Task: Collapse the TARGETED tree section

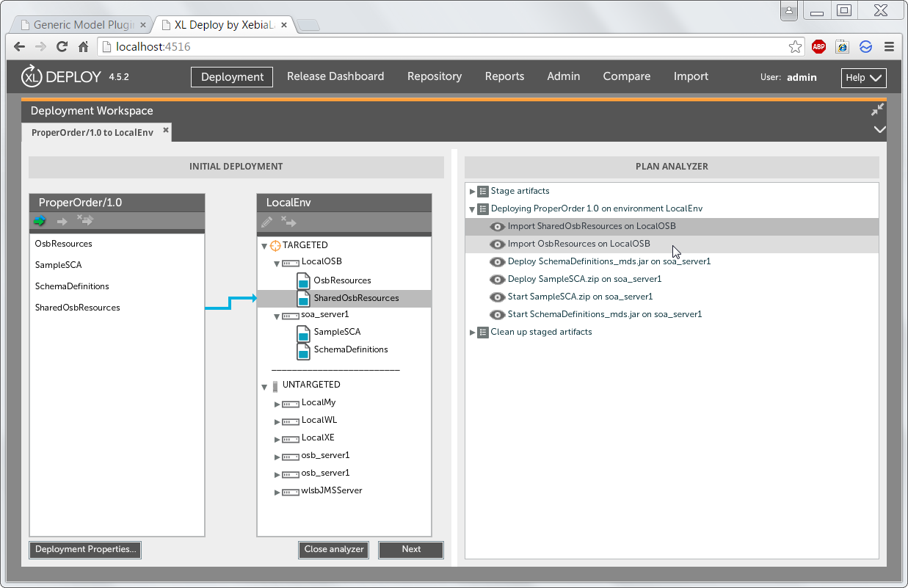Action: tap(264, 246)
